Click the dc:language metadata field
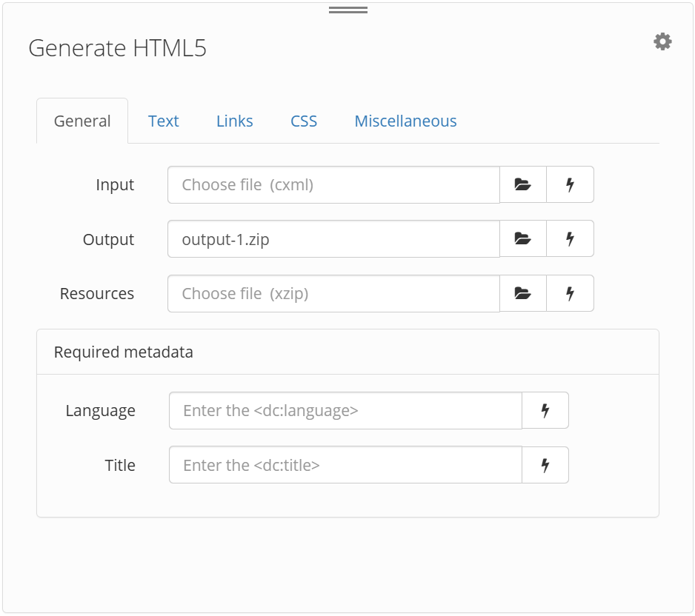Image resolution: width=695 pixels, height=616 pixels. tap(345, 410)
